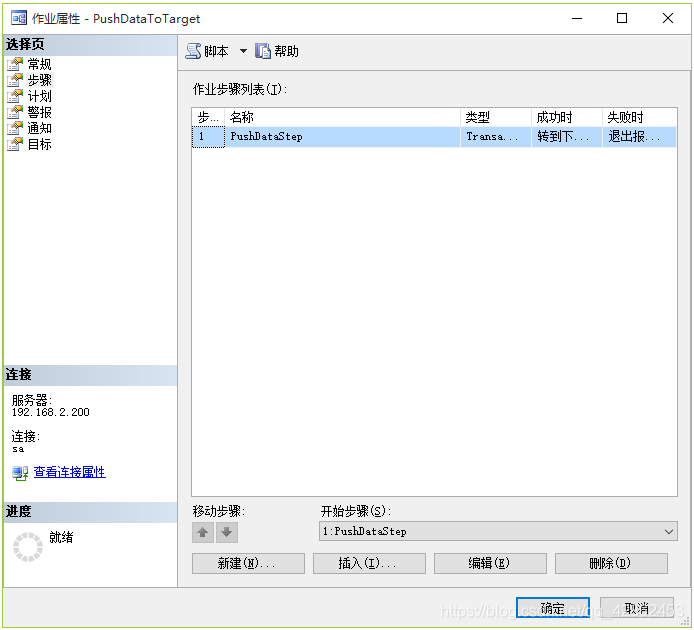Click the icon beside 警报
The height and width of the screenshot is (630, 694).
click(15, 112)
